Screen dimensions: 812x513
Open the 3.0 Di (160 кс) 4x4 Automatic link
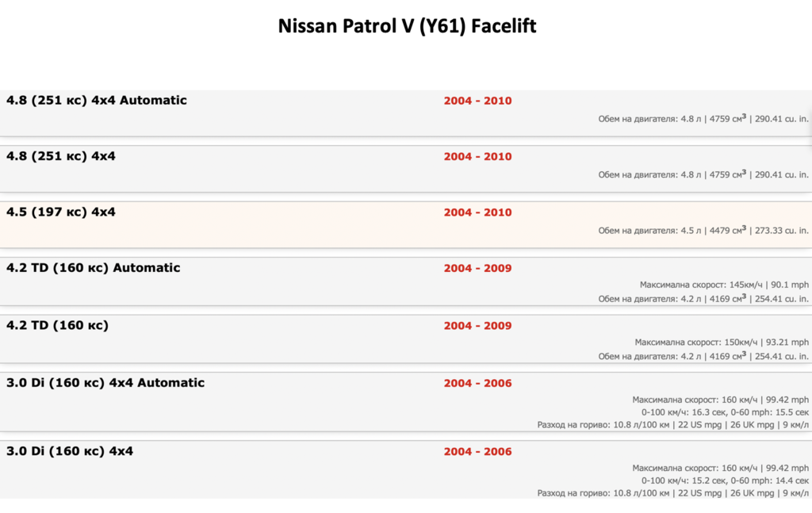(105, 383)
